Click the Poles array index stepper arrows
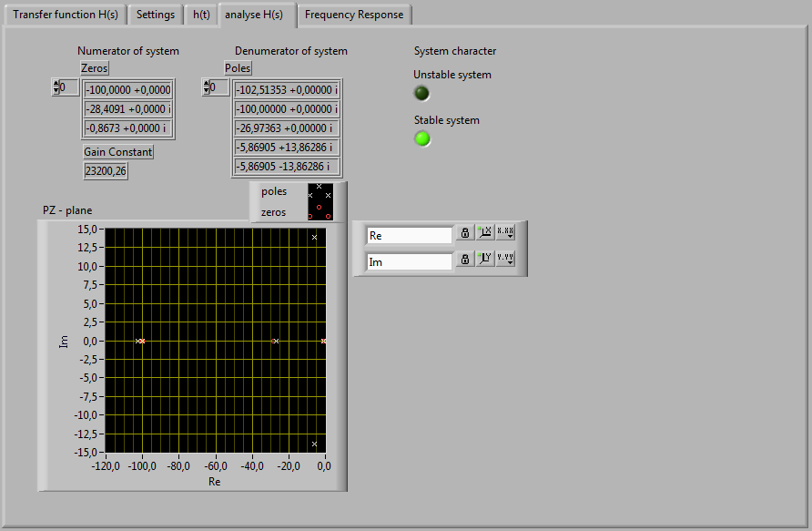The height and width of the screenshot is (531, 812). (x=206, y=87)
